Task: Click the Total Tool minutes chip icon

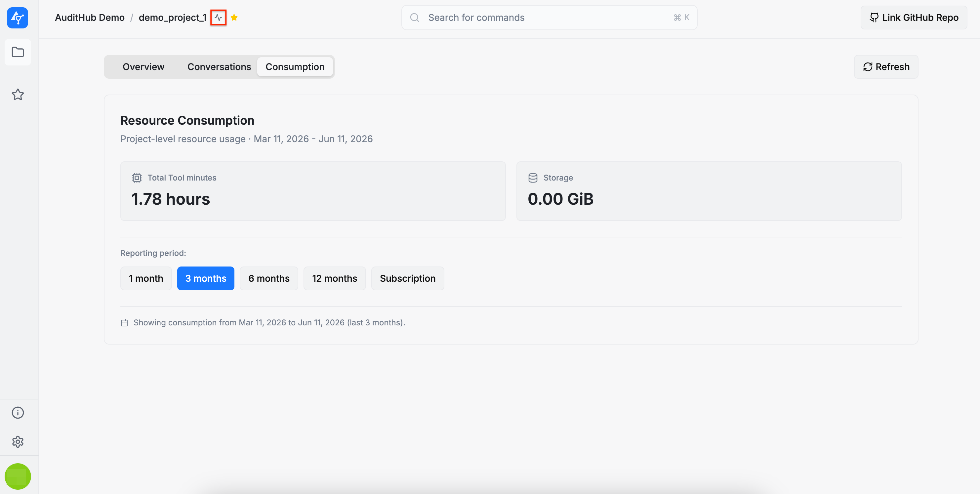Action: [x=137, y=178]
